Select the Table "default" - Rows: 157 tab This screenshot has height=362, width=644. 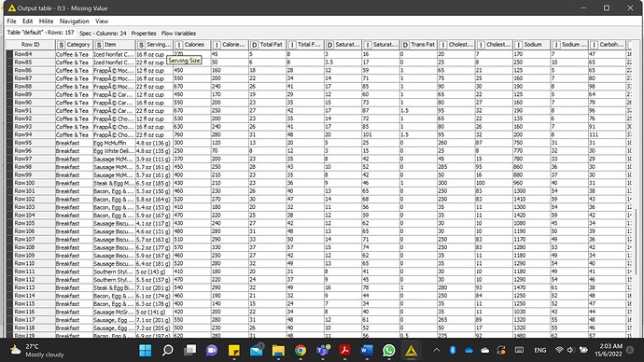pyautogui.click(x=40, y=33)
